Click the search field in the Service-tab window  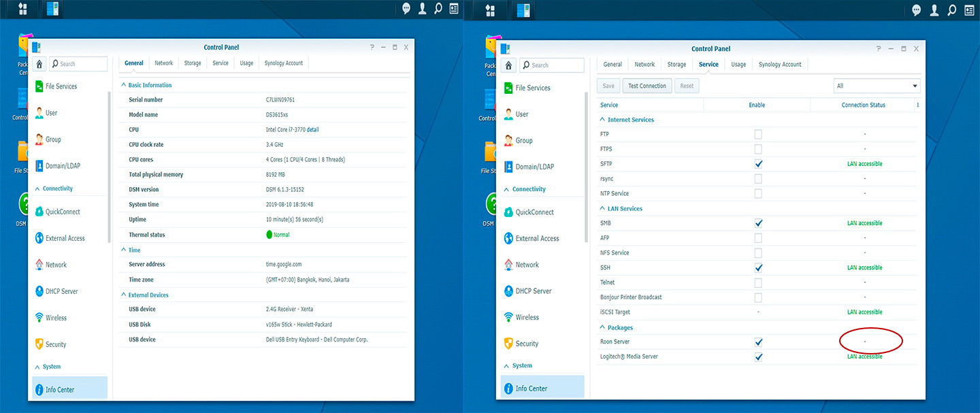click(x=553, y=65)
